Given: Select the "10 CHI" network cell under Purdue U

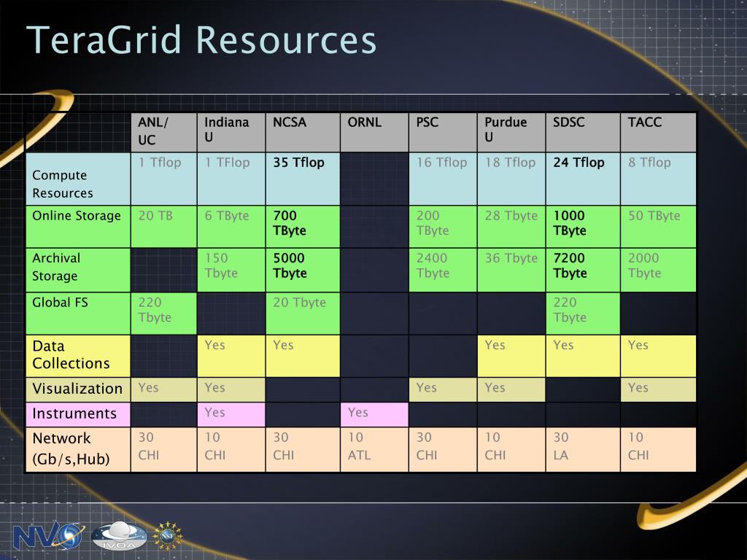Looking at the screenshot, I should 511,449.
